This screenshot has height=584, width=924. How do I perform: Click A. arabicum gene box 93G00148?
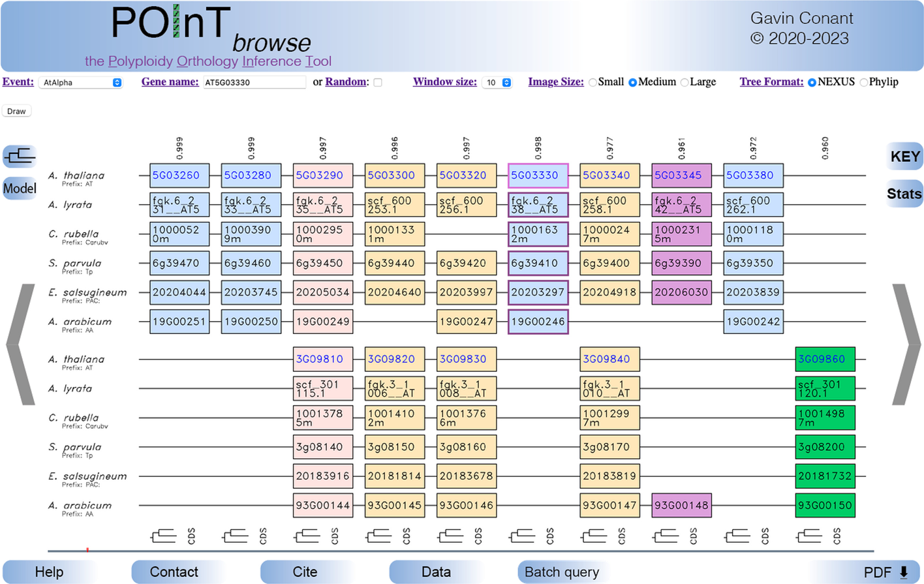pyautogui.click(x=682, y=506)
